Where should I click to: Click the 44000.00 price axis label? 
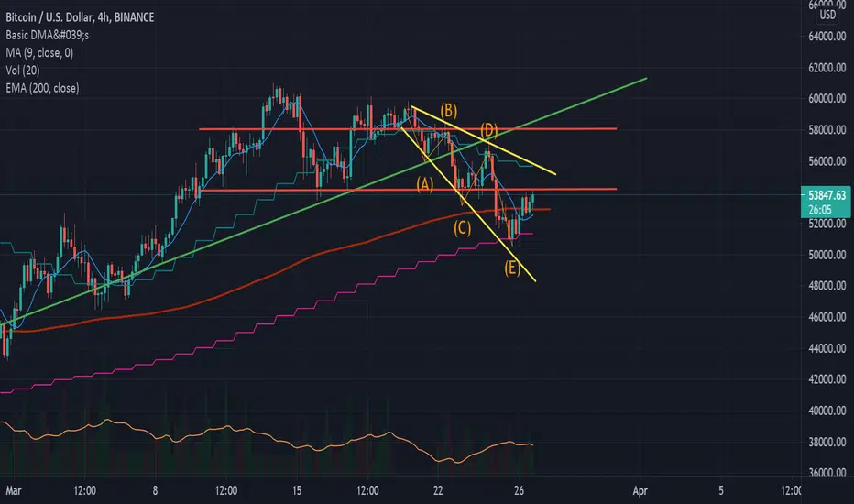click(x=827, y=349)
